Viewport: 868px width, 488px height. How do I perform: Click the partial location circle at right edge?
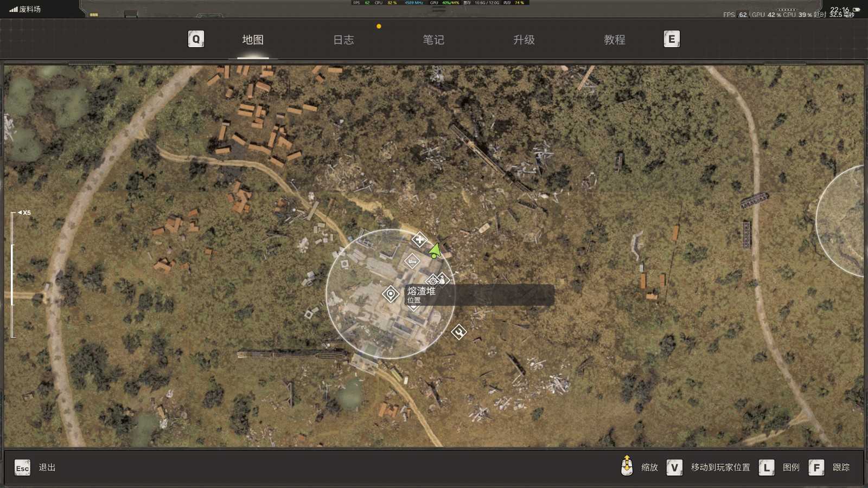840,221
